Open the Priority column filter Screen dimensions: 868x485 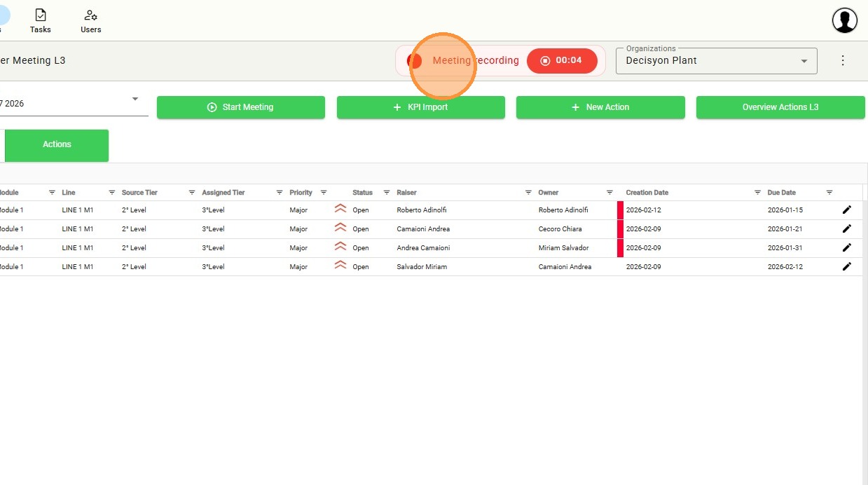(x=324, y=193)
